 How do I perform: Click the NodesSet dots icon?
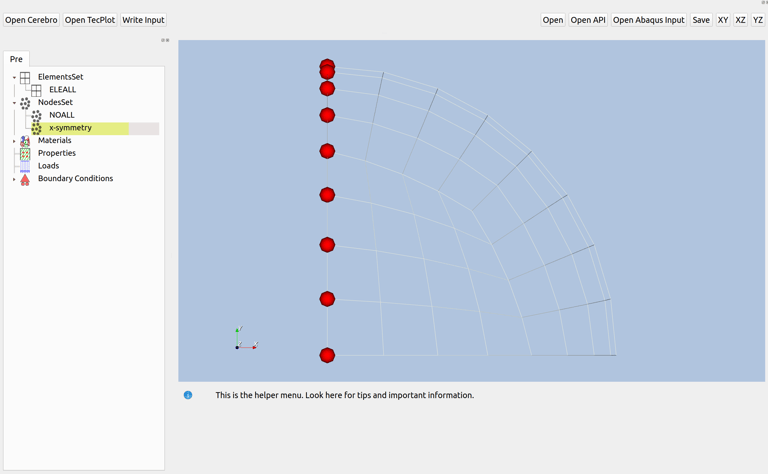(25, 103)
